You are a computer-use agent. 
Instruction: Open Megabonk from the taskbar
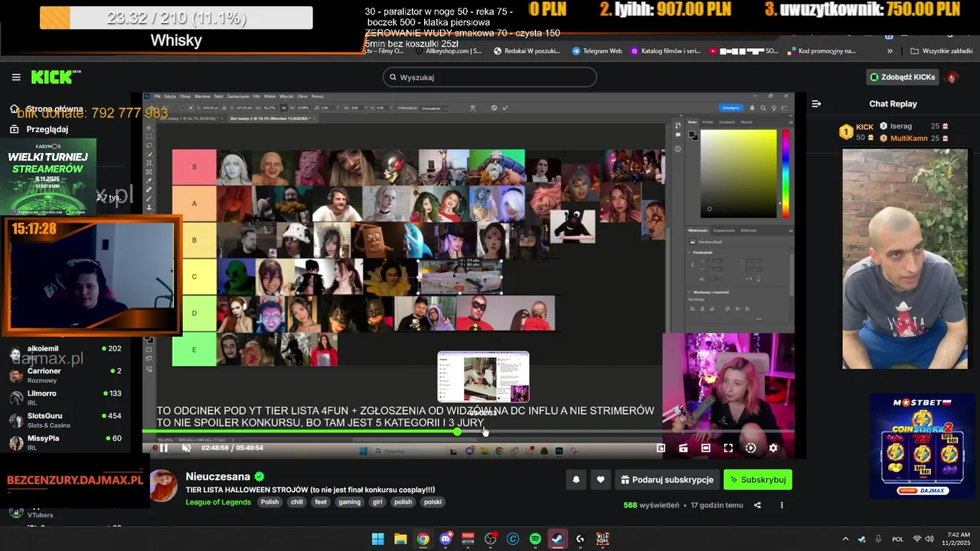click(603, 539)
